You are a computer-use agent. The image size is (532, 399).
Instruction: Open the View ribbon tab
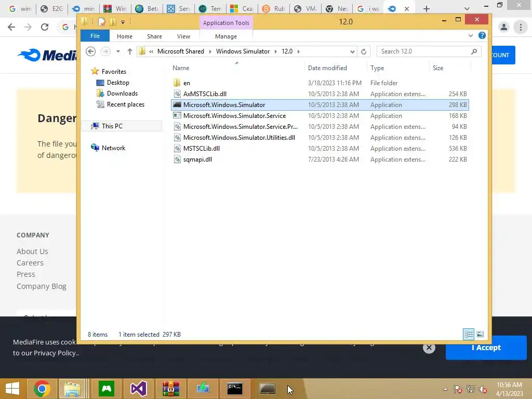(183, 36)
